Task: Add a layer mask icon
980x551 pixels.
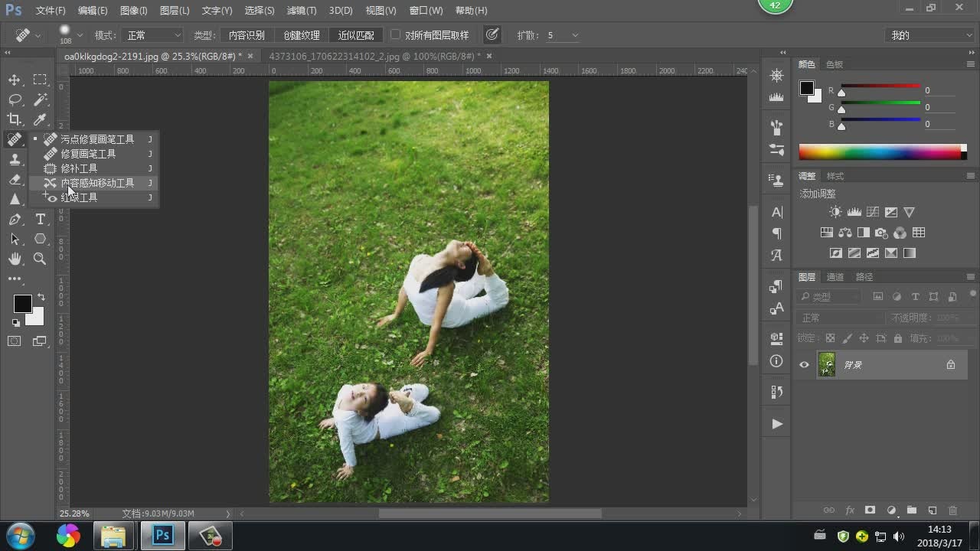Action: click(871, 510)
